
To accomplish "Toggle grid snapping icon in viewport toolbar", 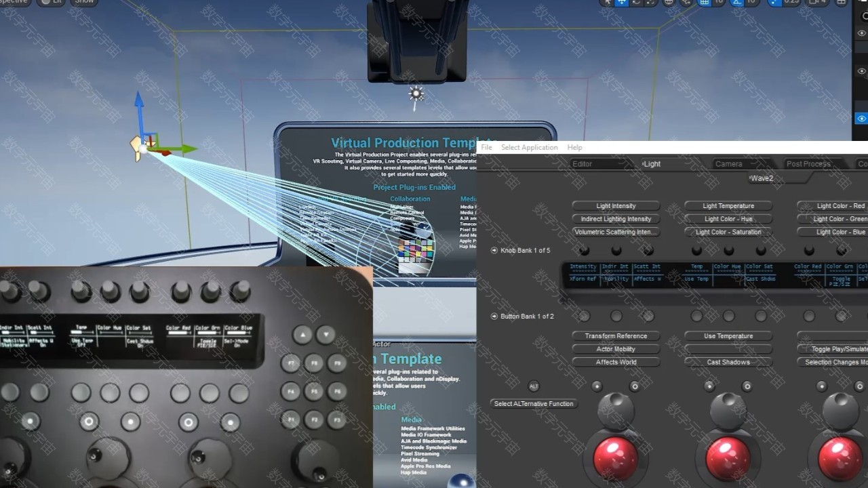I will (x=705, y=2).
